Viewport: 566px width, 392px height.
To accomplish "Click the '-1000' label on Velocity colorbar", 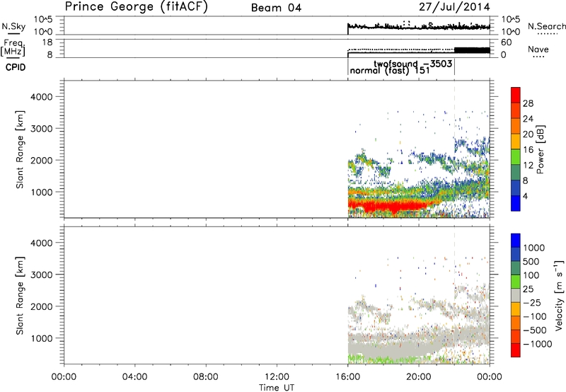I will [537, 344].
